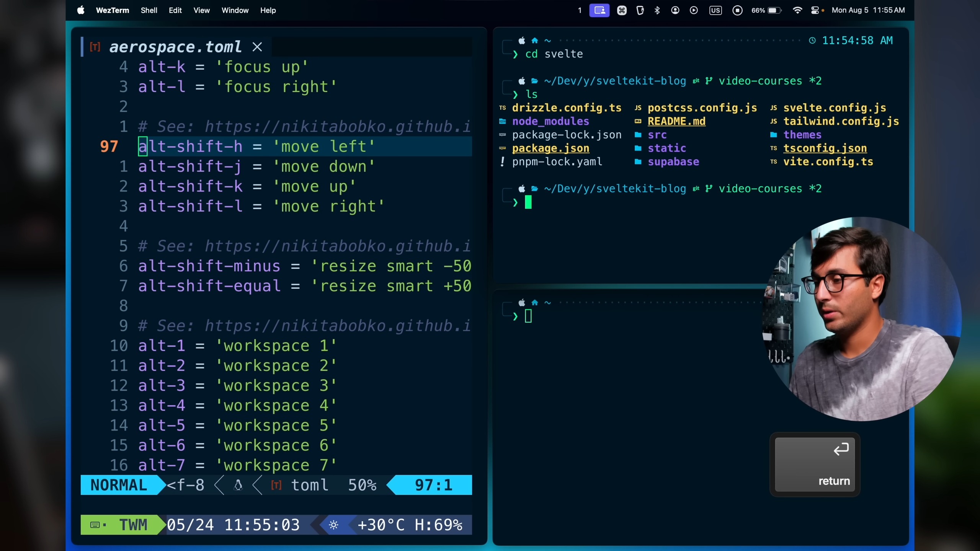Click the toml filetype icon in statusline
Screen dimensions: 980x551
coord(276,485)
